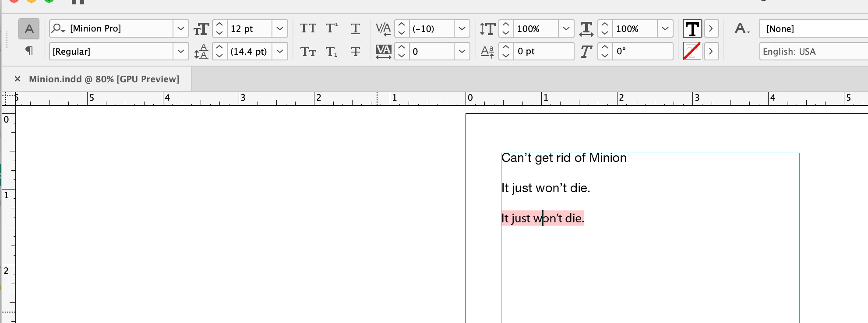Click the pink highlighted 'It just won't die.' line
This screenshot has width=868, height=323.
pyautogui.click(x=543, y=218)
